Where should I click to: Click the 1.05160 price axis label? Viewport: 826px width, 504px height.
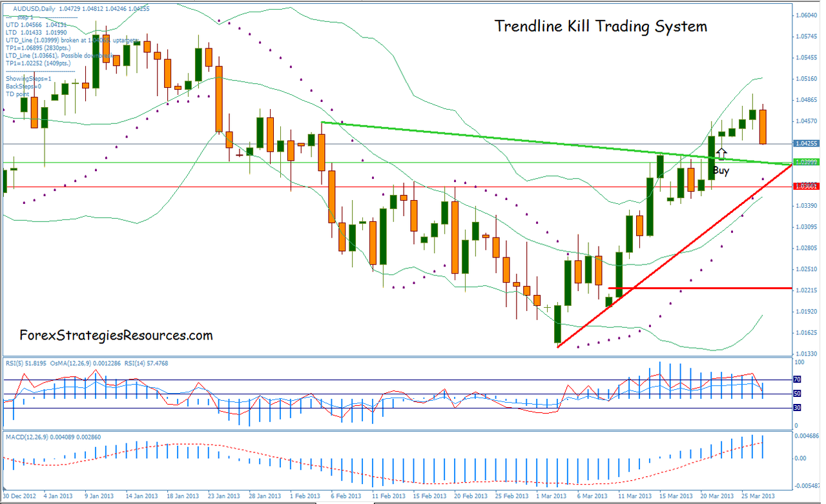(807, 78)
